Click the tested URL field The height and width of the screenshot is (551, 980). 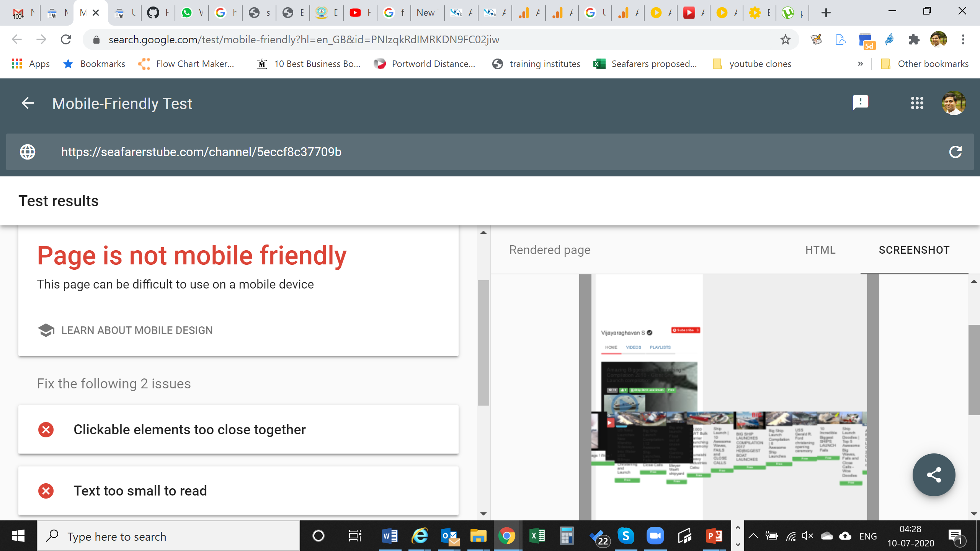pyautogui.click(x=490, y=152)
